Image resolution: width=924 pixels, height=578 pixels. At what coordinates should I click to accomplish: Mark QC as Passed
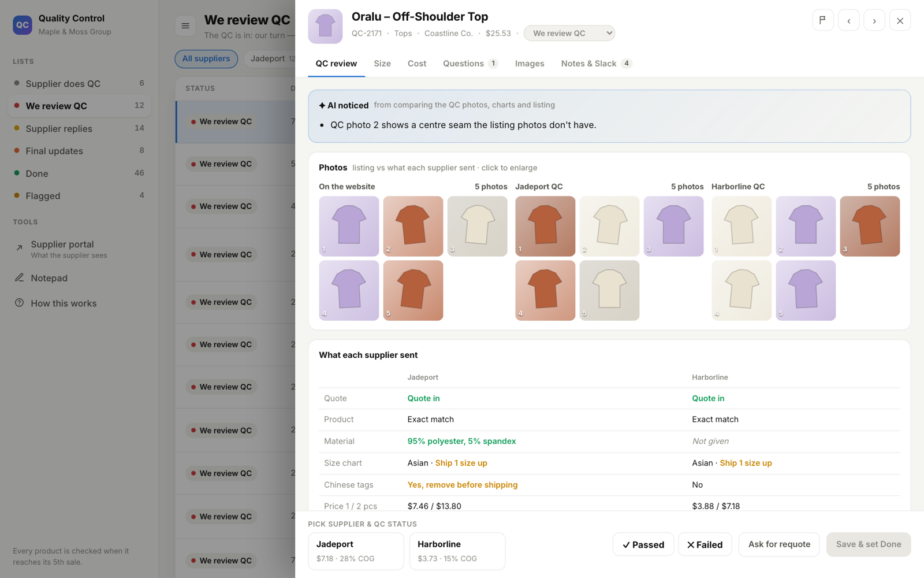point(643,544)
